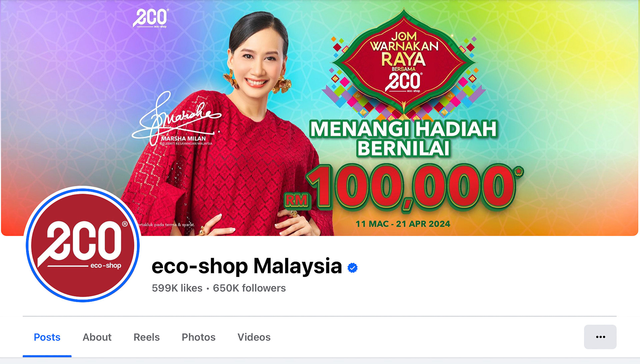Open the Videos tab

click(254, 337)
